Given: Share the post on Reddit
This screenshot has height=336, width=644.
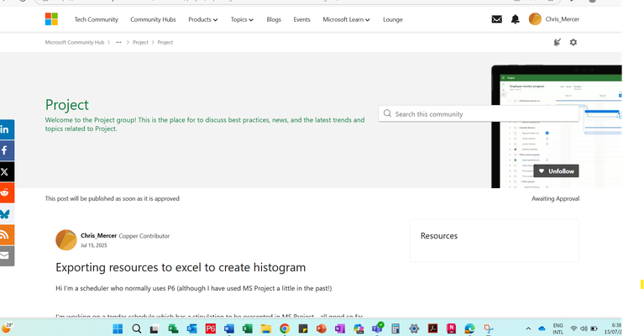Looking at the screenshot, I should (x=5, y=192).
